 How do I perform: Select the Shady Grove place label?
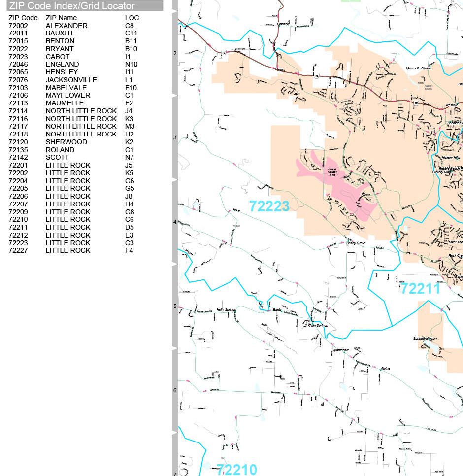[x=356, y=243]
